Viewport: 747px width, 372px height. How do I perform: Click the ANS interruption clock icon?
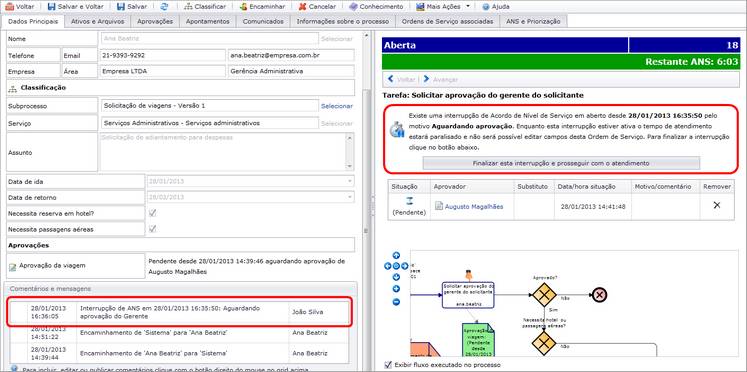pyautogui.click(x=396, y=130)
